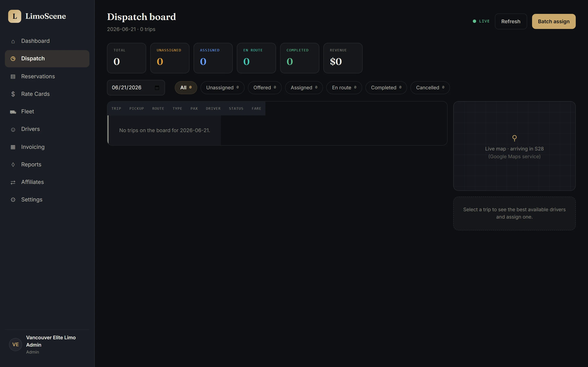Click the Invoicing grid icon
The width and height of the screenshot is (588, 367).
pos(13,147)
